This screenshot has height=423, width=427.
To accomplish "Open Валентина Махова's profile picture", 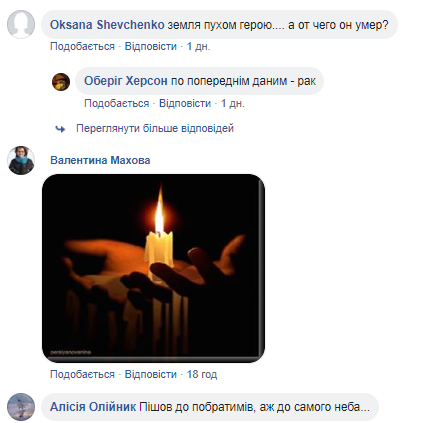I will click(x=21, y=160).
